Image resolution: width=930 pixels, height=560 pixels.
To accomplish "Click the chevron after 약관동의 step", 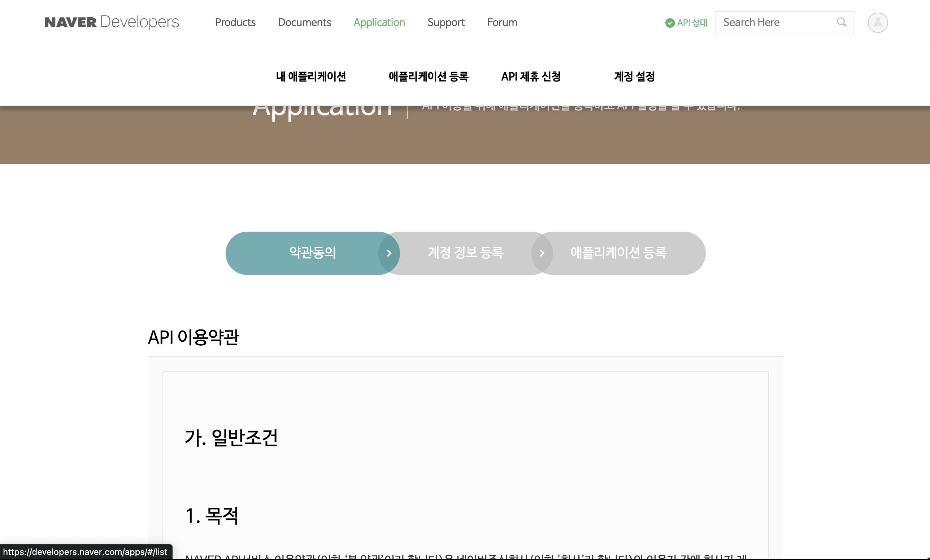I will 389,253.
